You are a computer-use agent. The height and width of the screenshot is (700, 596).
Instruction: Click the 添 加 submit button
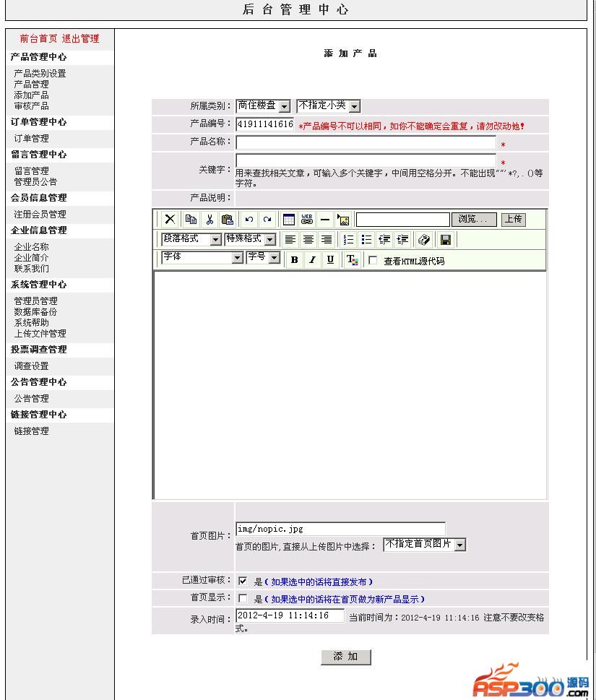[346, 657]
